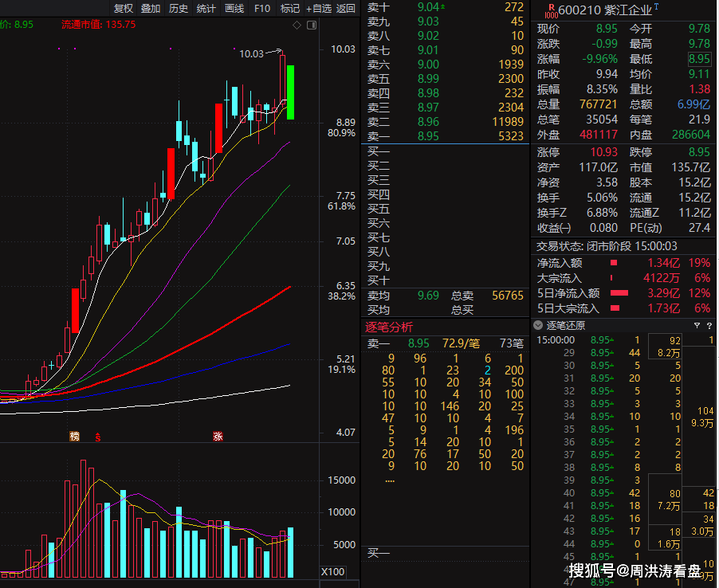Open the help question mark in 逐笔还原
The height and width of the screenshot is (588, 719).
click(709, 326)
